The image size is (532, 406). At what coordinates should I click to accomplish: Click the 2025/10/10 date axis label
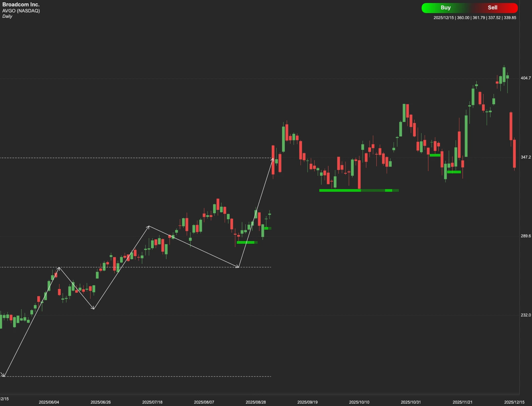click(359, 402)
